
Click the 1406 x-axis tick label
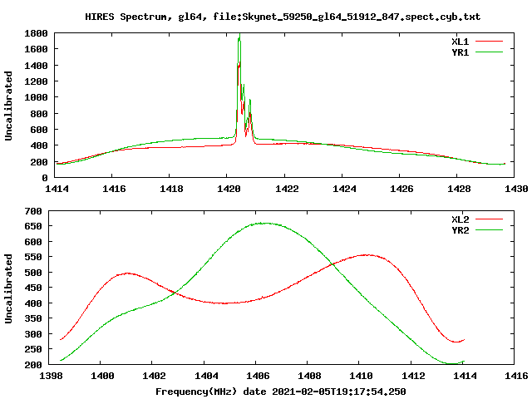[258, 376]
